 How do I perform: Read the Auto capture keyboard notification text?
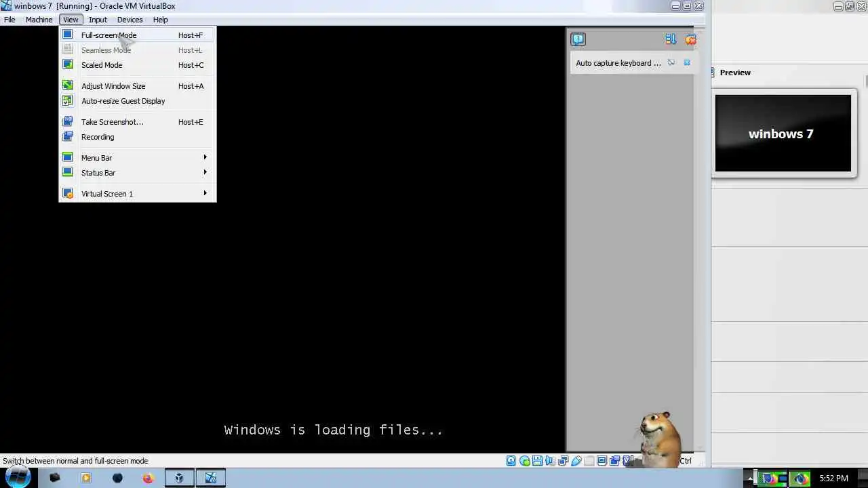point(618,63)
